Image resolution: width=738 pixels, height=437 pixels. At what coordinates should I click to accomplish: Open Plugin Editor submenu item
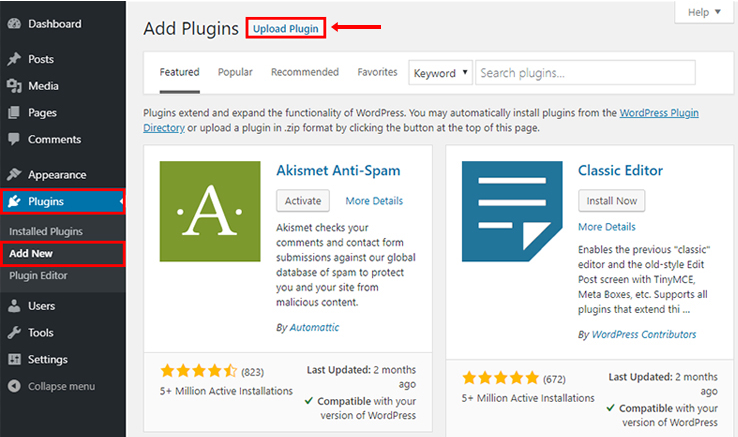tap(39, 275)
